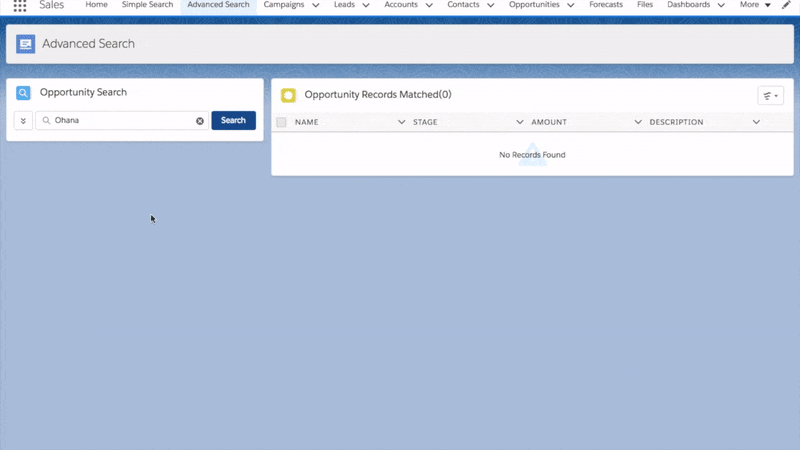Expand the Opportunities menu chevron
Image resolution: width=800 pixels, height=450 pixels.
pyautogui.click(x=570, y=5)
